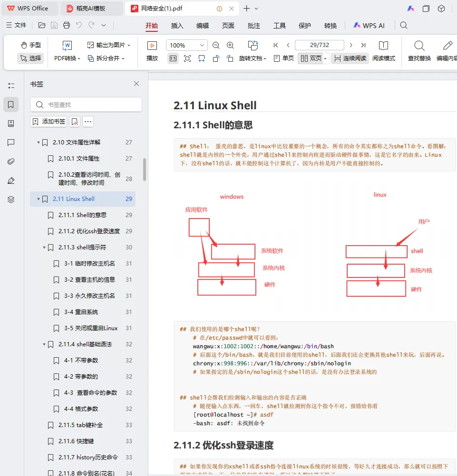Open the bookmark more options menu
457x476 pixels.
click(x=88, y=122)
